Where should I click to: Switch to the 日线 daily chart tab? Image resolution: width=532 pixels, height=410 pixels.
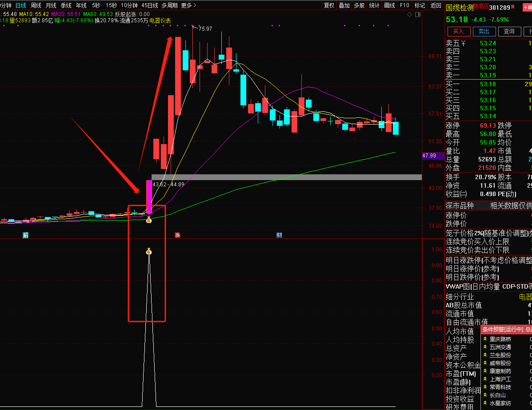point(21,5)
